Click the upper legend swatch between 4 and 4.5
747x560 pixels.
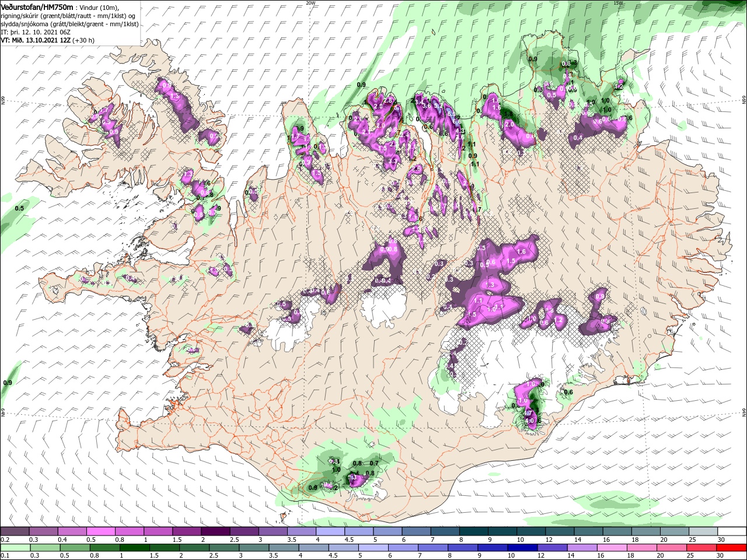[330, 531]
